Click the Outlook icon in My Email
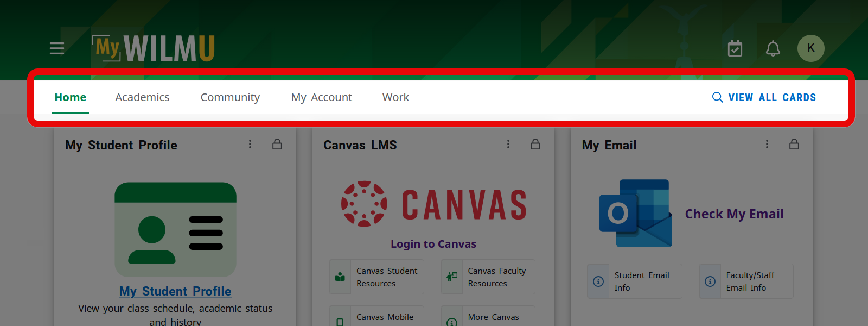 636,214
